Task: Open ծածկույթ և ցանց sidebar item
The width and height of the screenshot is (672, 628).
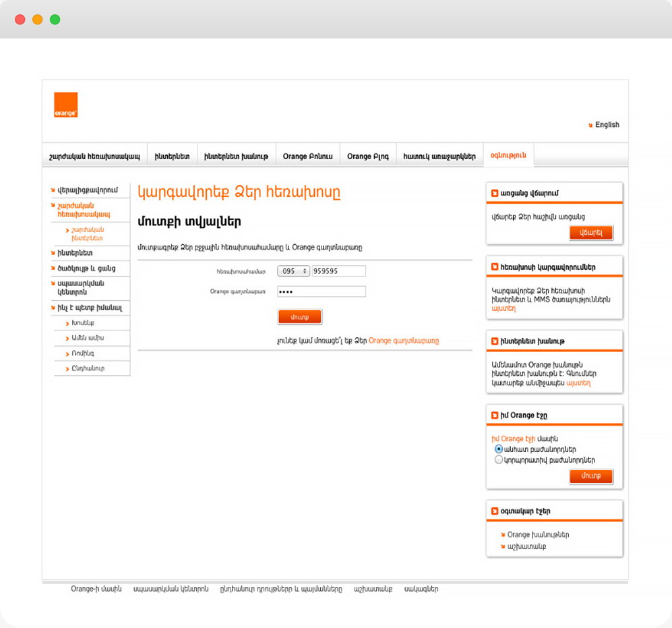Action: (x=86, y=268)
